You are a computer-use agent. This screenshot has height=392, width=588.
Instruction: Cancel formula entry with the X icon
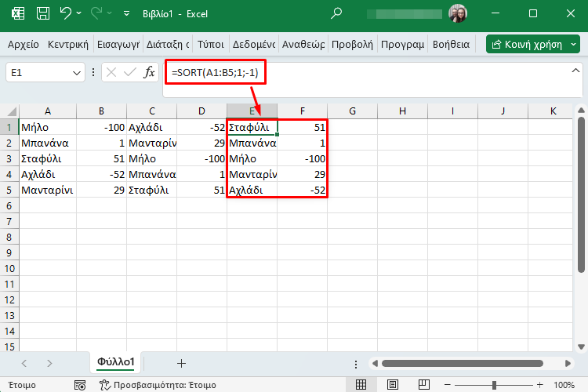coord(111,72)
